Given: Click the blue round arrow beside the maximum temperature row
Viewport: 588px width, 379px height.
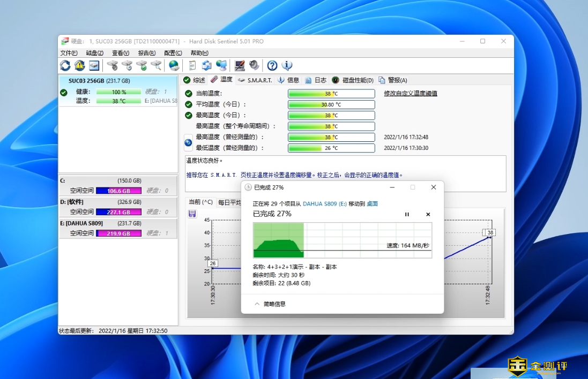Looking at the screenshot, I should (188, 142).
